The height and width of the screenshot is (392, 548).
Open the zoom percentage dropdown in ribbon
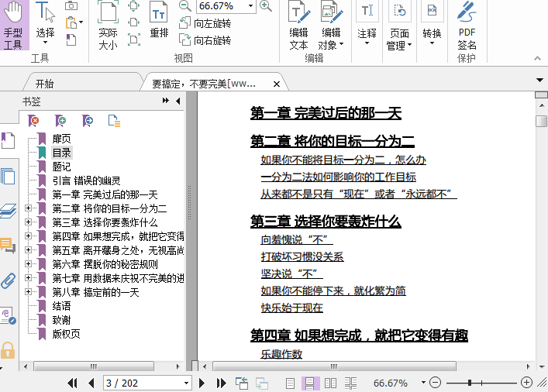click(250, 6)
